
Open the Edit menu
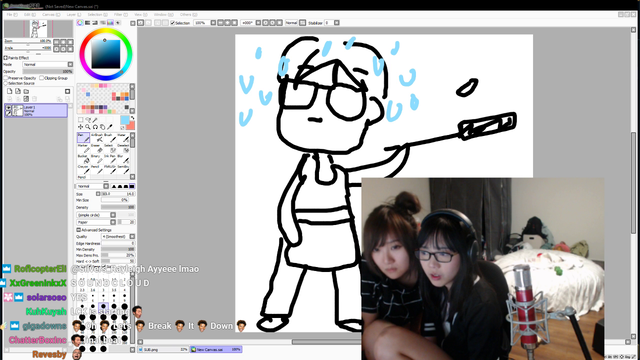click(29, 15)
